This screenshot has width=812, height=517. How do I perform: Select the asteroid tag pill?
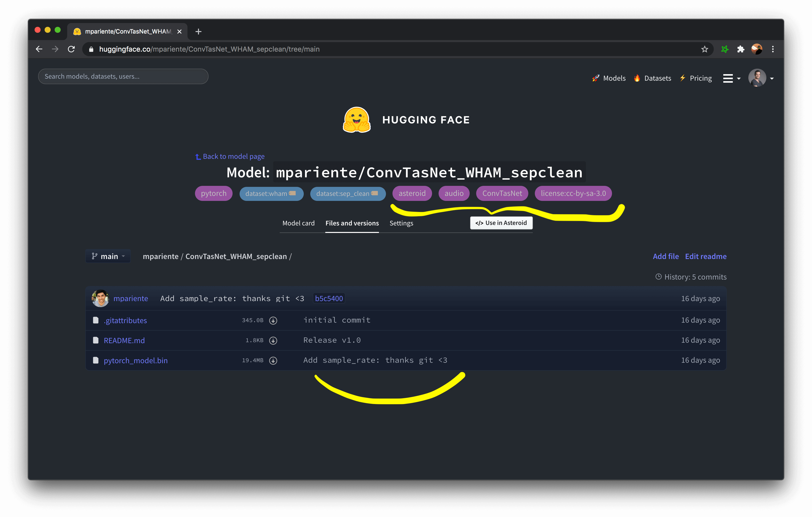[412, 193]
